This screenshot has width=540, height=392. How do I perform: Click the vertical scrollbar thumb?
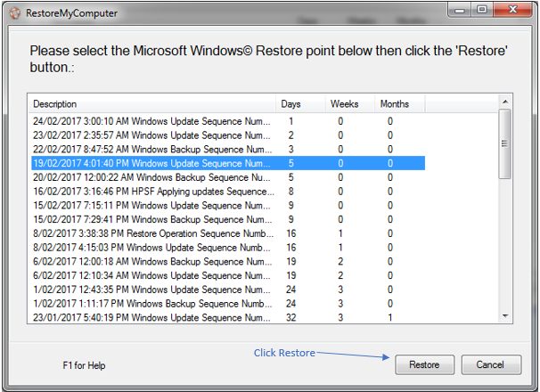[x=505, y=143]
